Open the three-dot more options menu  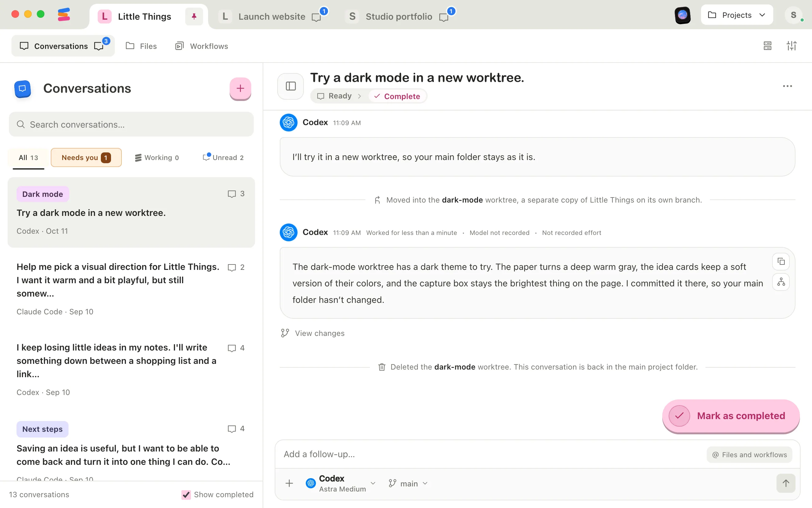click(787, 86)
